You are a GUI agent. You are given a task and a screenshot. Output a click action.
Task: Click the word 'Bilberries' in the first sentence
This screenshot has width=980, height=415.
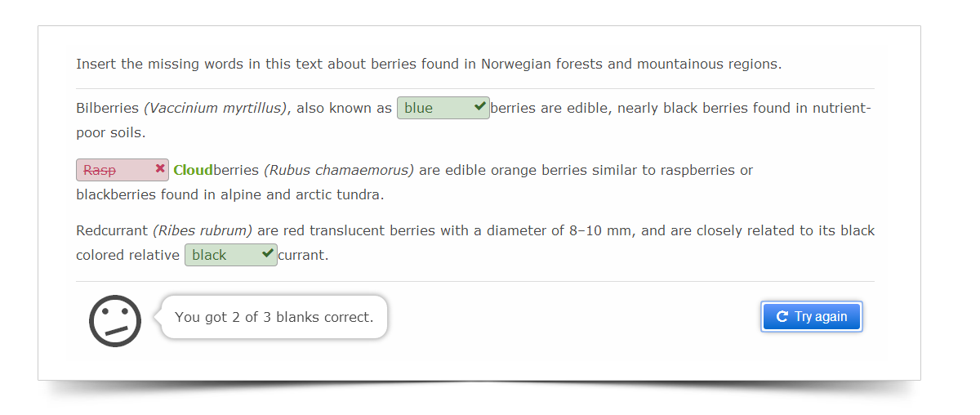click(x=108, y=108)
